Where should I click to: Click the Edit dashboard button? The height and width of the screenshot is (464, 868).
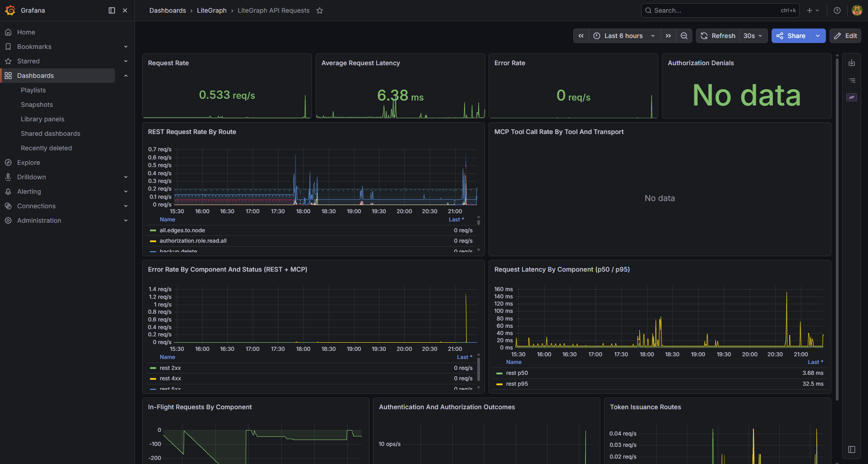pos(845,36)
